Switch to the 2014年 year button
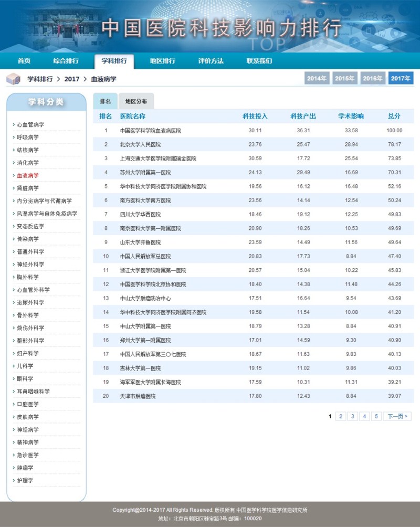The image size is (420, 527). 317,79
